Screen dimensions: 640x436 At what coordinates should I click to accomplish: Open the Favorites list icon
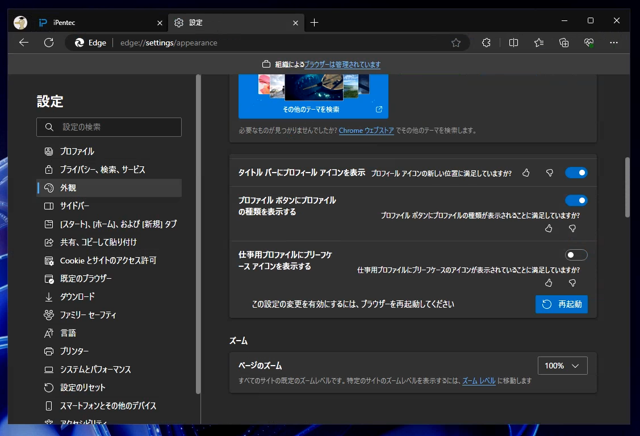538,42
